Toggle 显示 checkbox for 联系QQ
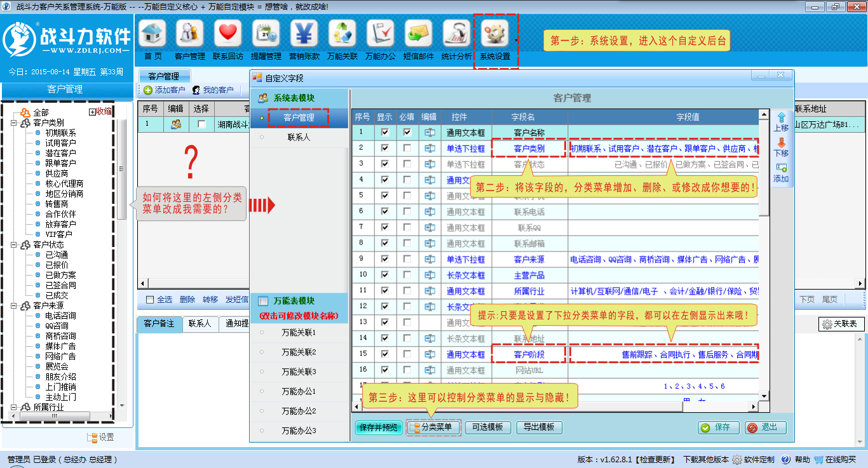The image size is (868, 468). click(x=384, y=228)
